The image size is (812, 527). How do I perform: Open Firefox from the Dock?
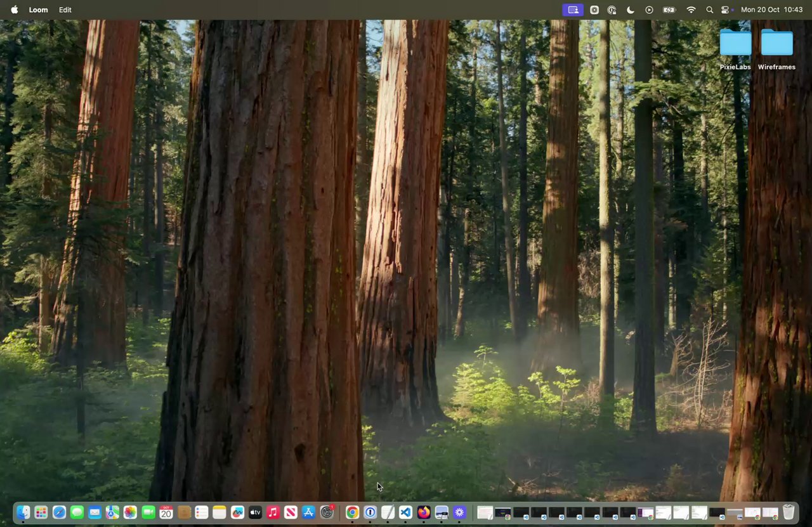[424, 512]
